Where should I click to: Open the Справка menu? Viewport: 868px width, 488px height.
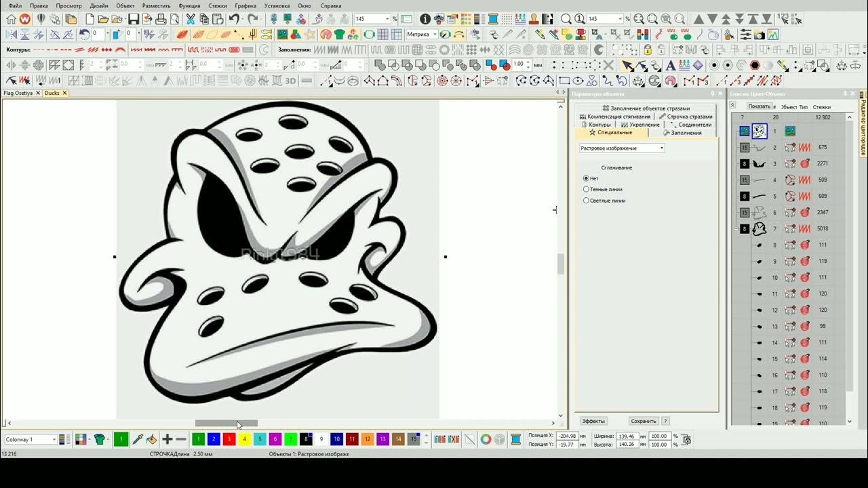pos(331,5)
